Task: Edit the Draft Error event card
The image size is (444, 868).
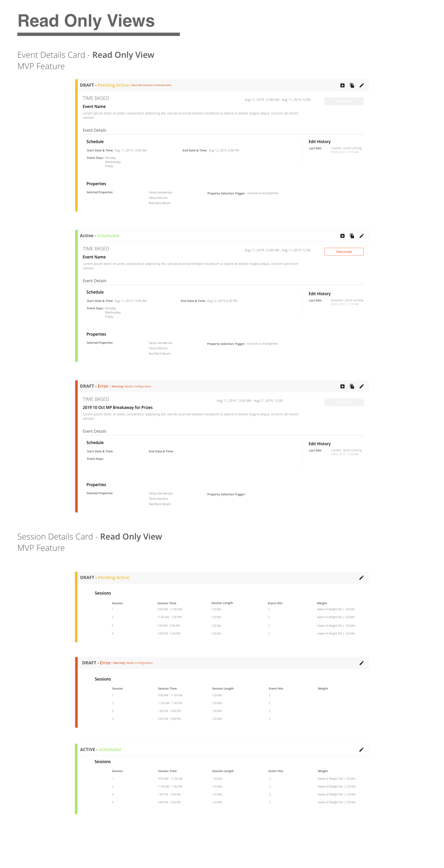Action: click(x=361, y=386)
